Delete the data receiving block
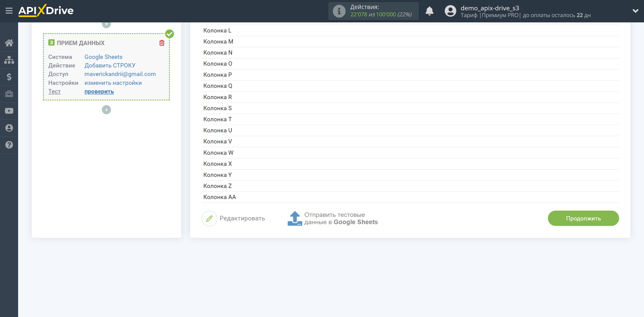 pos(162,43)
